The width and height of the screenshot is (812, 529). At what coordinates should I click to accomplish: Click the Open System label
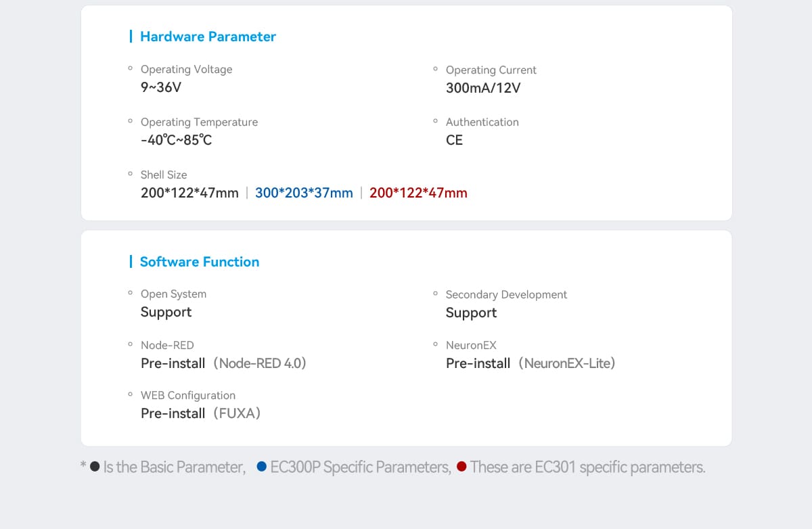(173, 294)
